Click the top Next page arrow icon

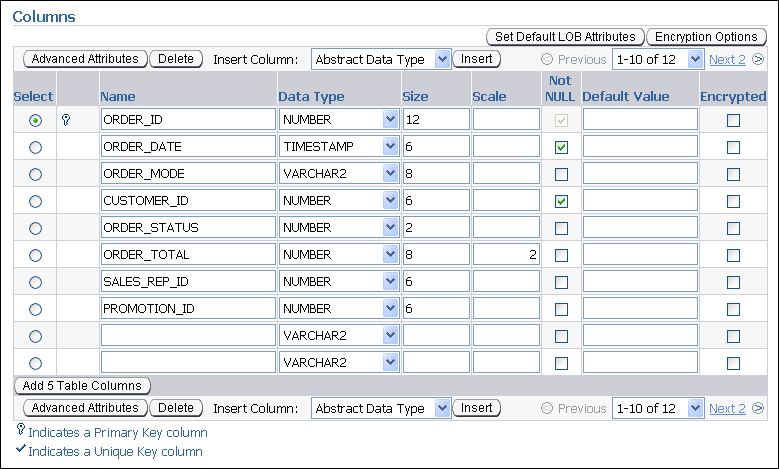[758, 59]
